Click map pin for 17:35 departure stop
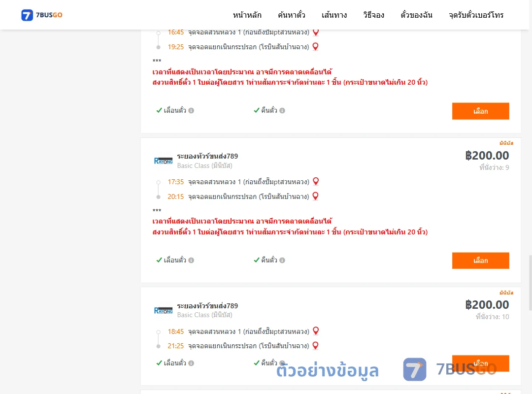This screenshot has width=532, height=394. (x=316, y=182)
